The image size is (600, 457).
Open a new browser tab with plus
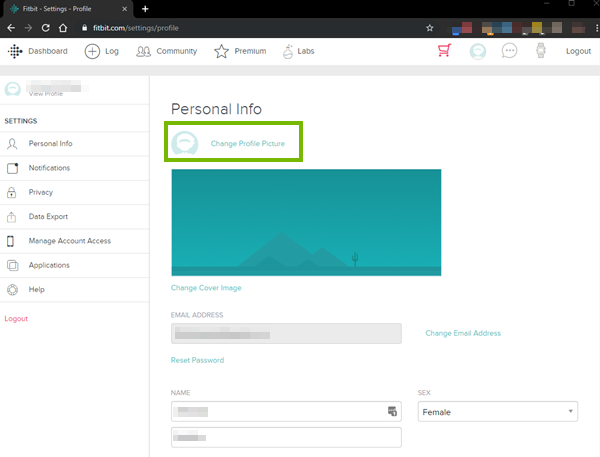[145, 9]
